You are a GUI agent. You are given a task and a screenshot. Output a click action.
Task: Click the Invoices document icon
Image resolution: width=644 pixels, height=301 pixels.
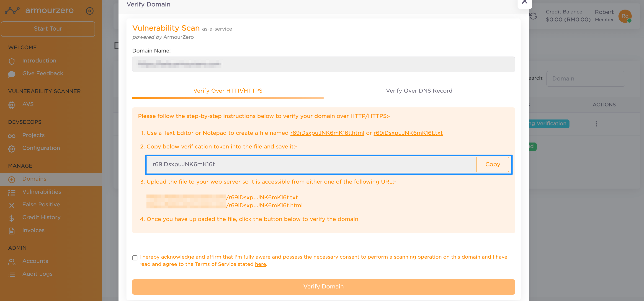point(11,231)
